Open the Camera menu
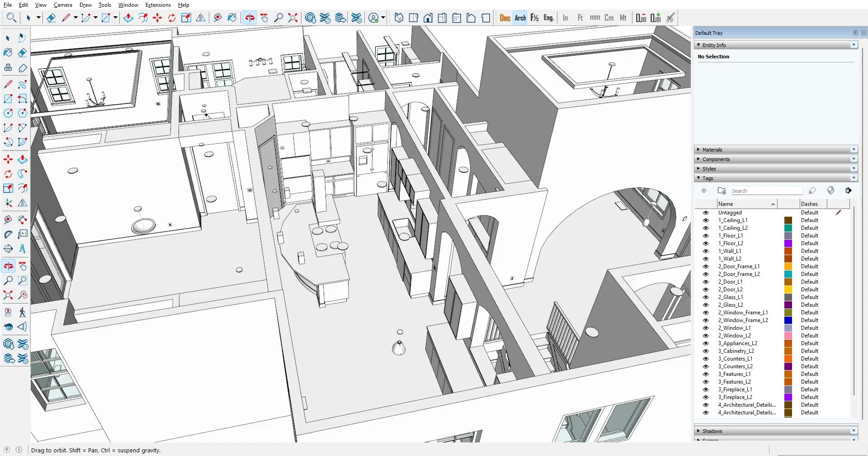Viewport: 868px width, 456px height. point(63,5)
